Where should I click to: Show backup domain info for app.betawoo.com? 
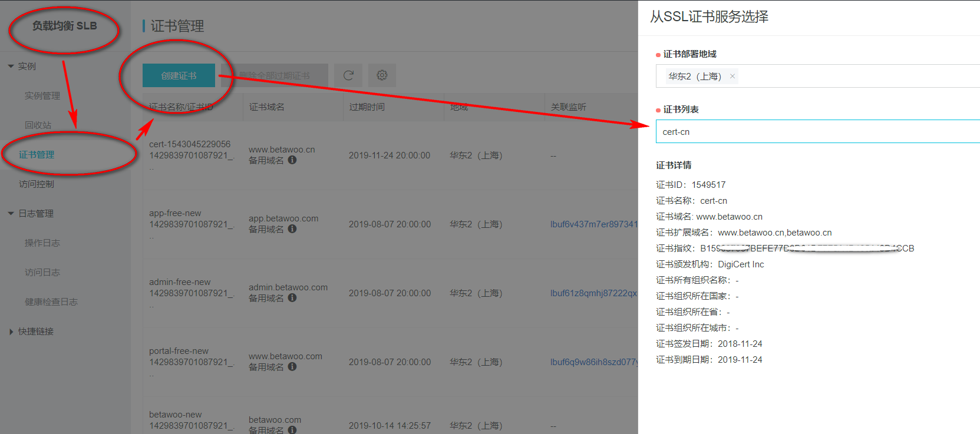point(292,229)
